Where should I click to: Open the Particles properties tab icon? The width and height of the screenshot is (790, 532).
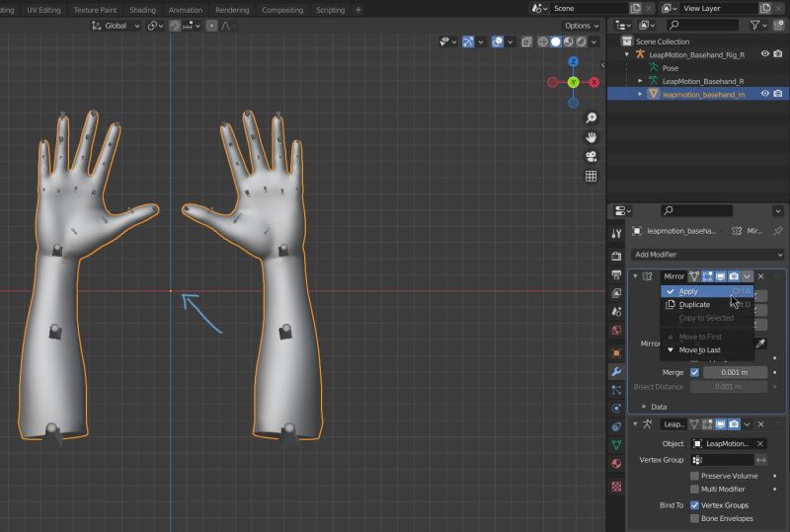coord(616,390)
